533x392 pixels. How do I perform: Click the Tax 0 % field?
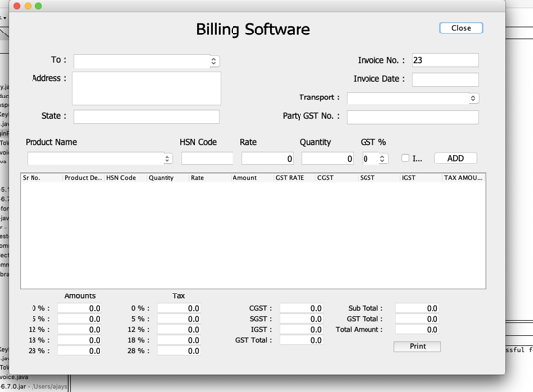tap(178, 308)
